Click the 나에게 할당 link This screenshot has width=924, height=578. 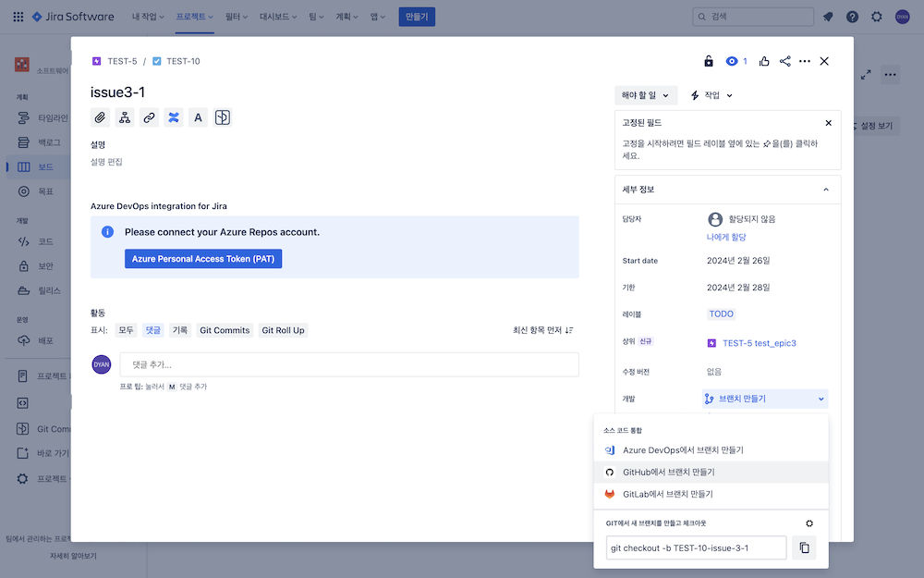tap(726, 237)
